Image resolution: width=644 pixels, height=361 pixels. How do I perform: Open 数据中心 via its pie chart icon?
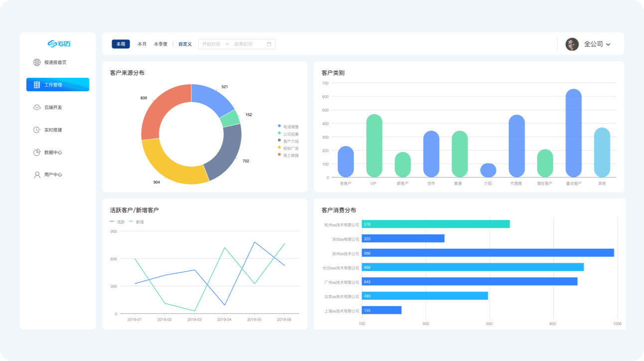coord(37,153)
